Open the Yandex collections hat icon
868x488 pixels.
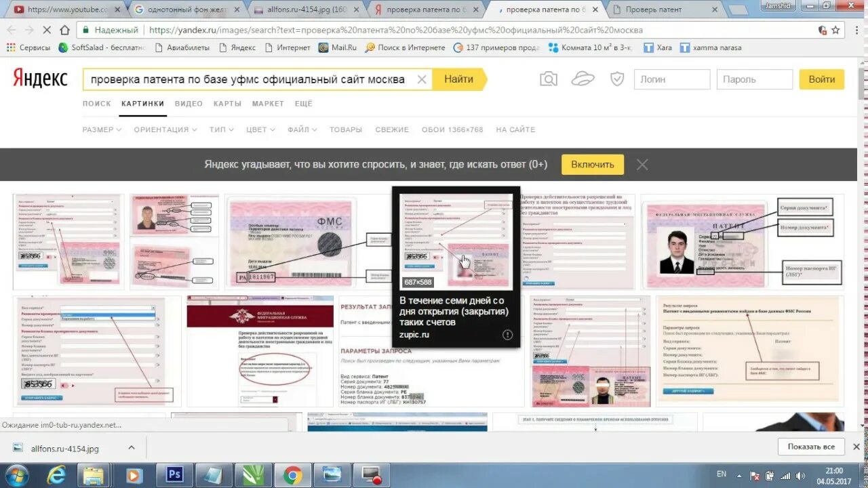[583, 79]
